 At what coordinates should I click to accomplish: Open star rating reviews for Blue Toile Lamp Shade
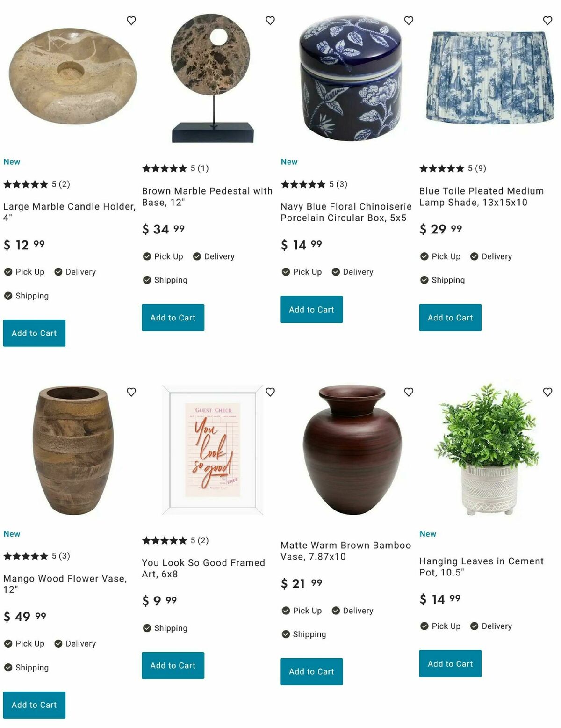453,168
